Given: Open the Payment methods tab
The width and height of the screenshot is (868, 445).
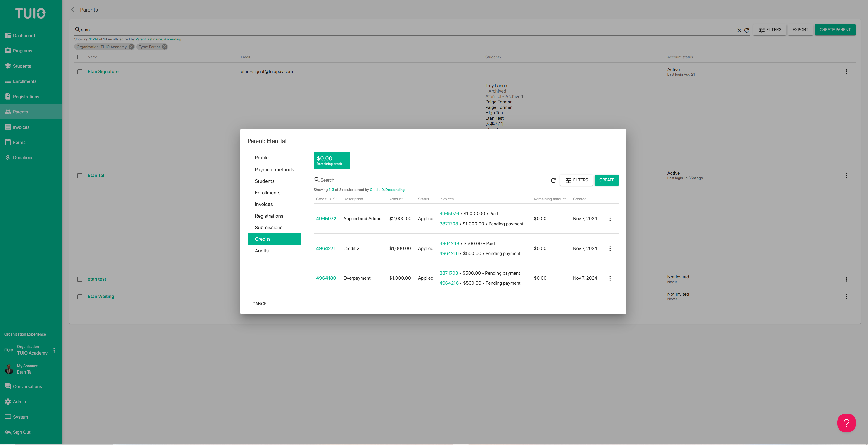Looking at the screenshot, I should click(x=274, y=169).
